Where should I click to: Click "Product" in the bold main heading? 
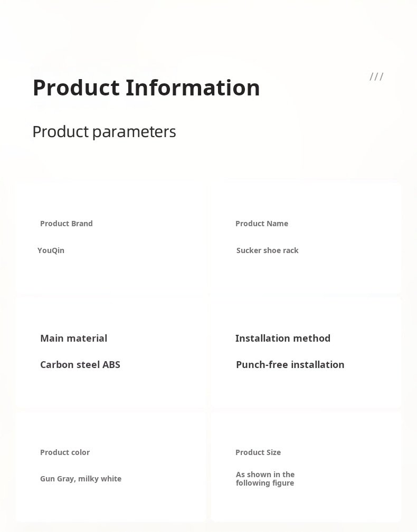coord(76,88)
